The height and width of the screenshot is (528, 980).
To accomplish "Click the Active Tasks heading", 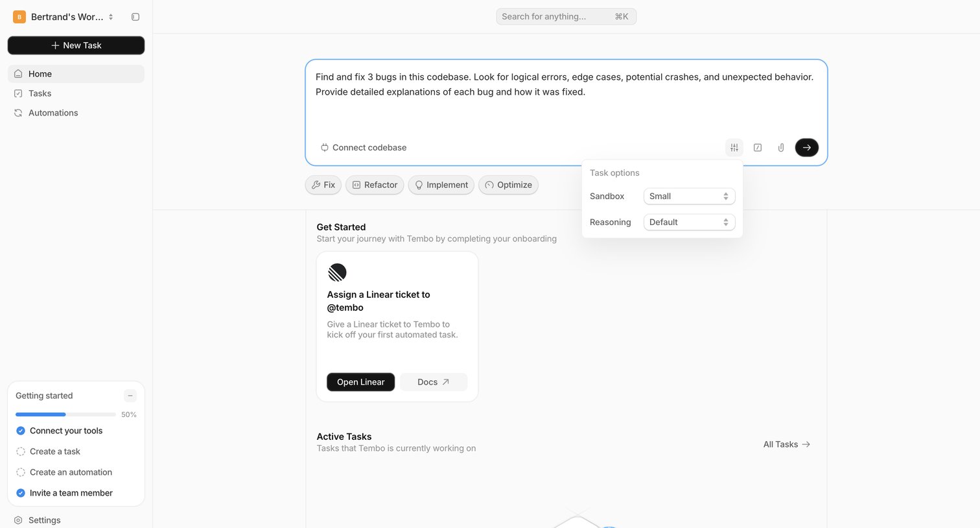I will (344, 437).
